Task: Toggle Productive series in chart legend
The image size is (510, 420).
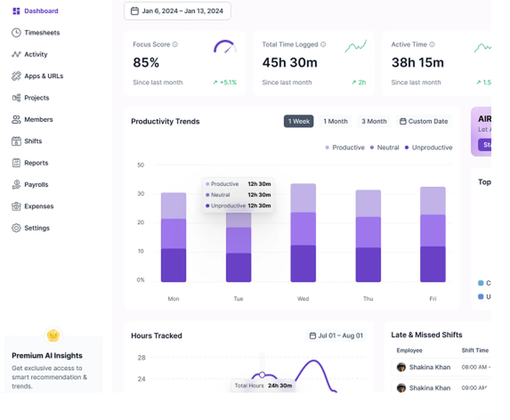Action: point(345,147)
